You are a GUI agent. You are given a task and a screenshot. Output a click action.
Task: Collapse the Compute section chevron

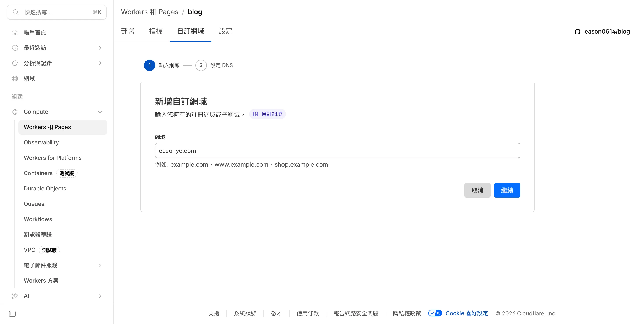pos(100,112)
